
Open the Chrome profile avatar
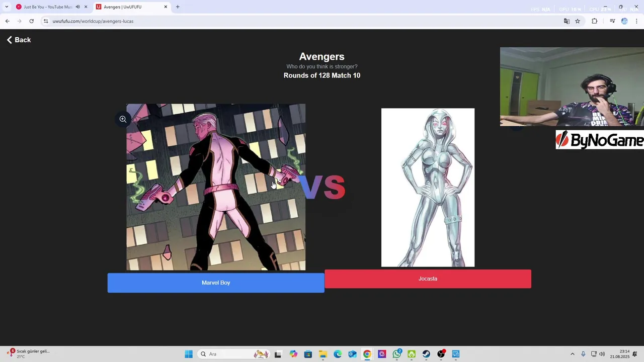[624, 21]
